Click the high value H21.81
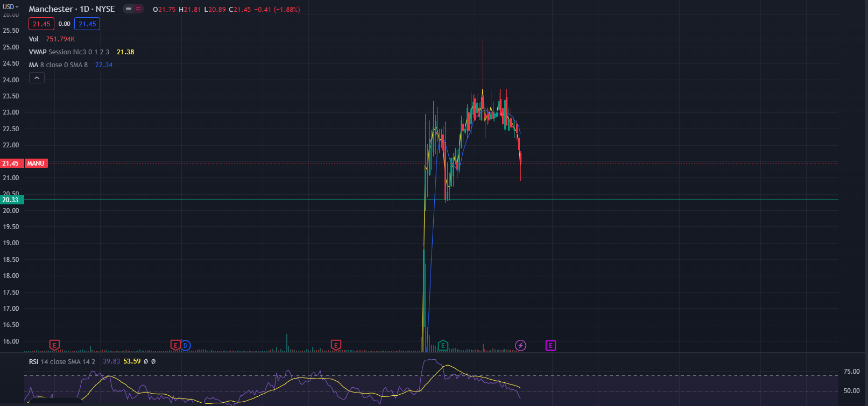Screen dimensions: 868x406 (190, 10)
